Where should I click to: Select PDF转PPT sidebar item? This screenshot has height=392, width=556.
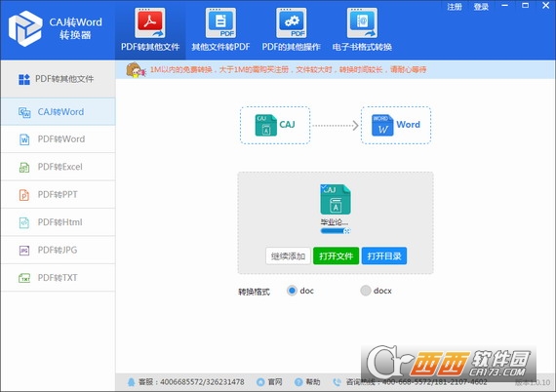point(58,195)
